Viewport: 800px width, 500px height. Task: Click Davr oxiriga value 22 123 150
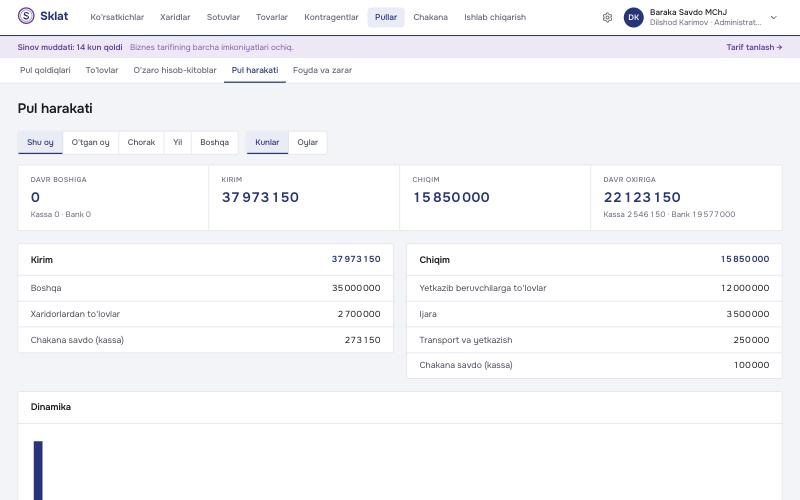point(642,197)
